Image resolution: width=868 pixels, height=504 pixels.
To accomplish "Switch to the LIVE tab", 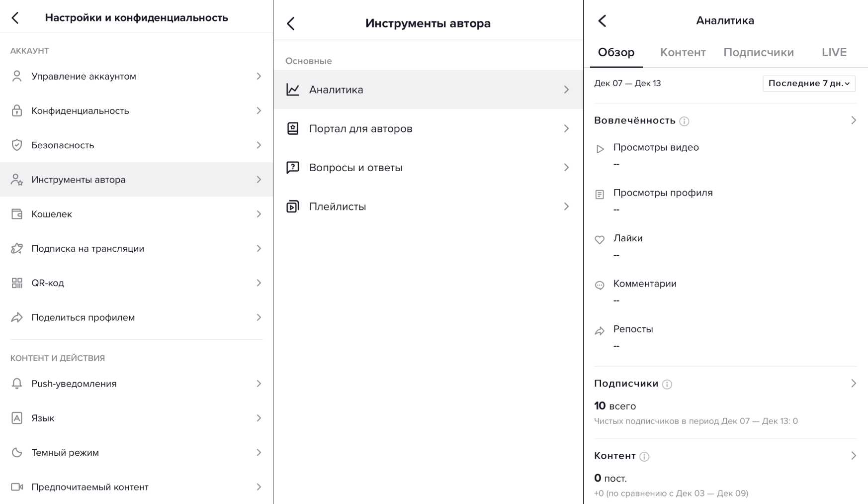I will click(834, 53).
